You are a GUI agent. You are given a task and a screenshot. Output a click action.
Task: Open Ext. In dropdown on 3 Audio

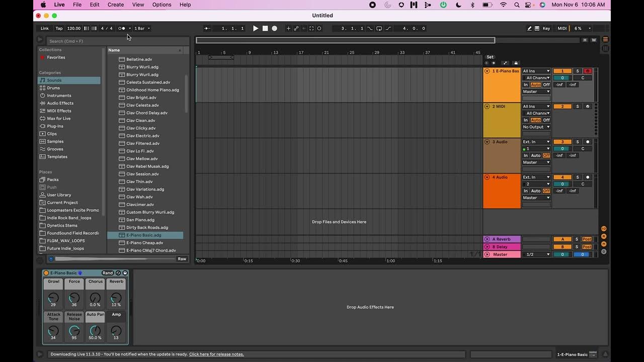(536, 142)
